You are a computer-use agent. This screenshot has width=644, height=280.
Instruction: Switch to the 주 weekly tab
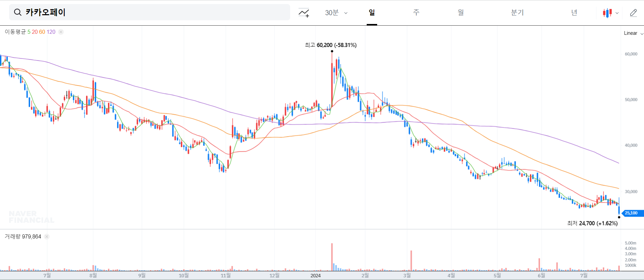[x=416, y=12]
